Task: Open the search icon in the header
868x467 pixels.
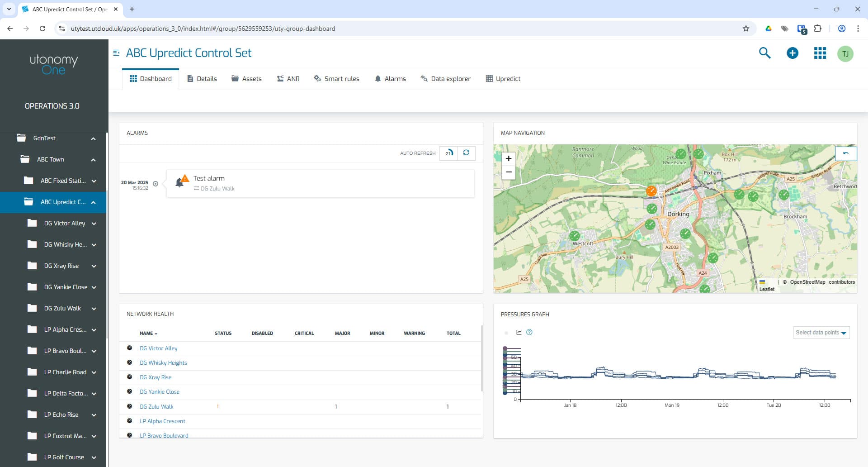Action: (x=765, y=53)
